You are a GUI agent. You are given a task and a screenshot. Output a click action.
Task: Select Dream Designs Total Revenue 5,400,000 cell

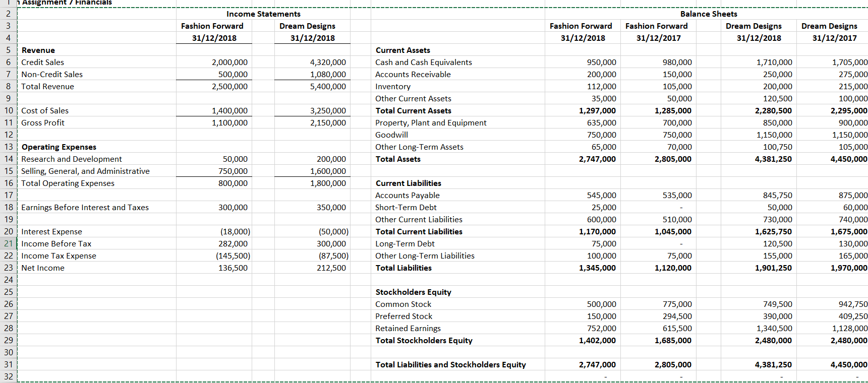(x=312, y=86)
